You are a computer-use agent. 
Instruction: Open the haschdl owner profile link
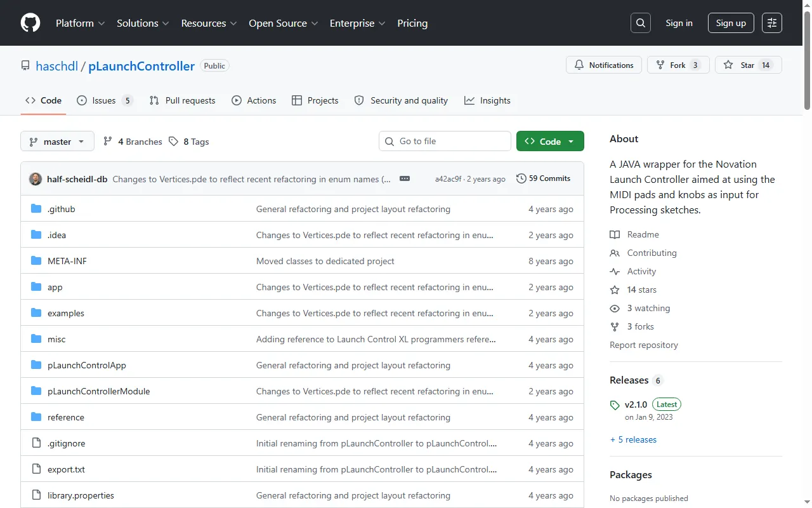(57, 66)
